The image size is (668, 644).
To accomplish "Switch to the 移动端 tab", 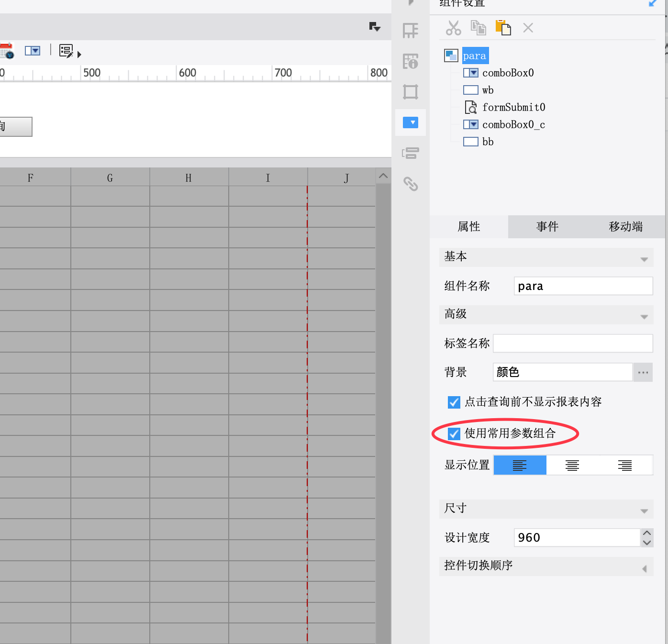I will pyautogui.click(x=626, y=226).
